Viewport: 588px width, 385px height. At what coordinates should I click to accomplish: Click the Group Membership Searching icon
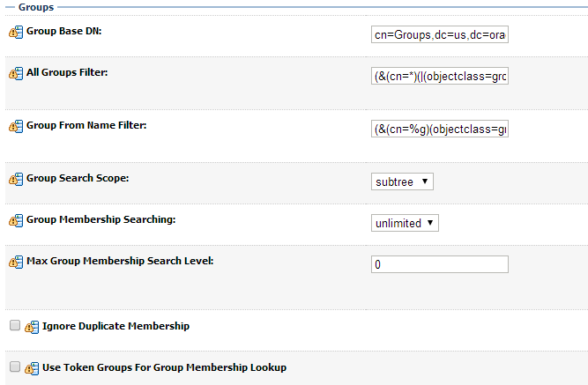[x=16, y=221]
